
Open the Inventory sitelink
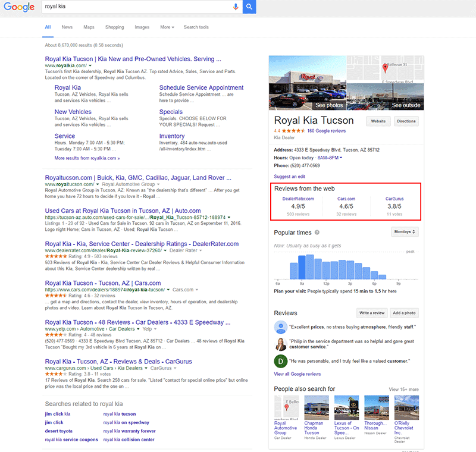(x=172, y=136)
